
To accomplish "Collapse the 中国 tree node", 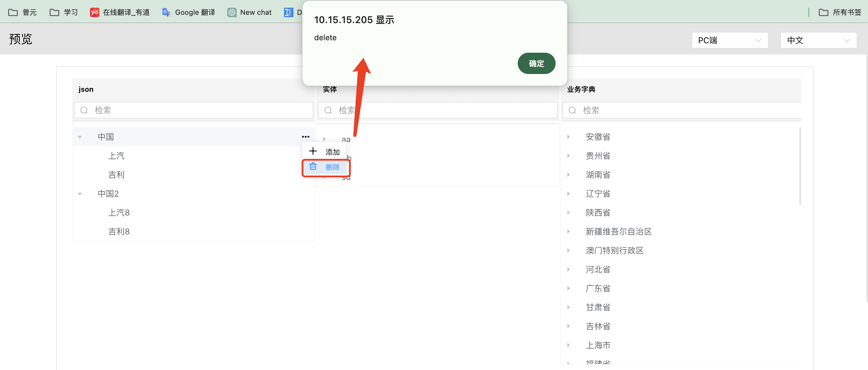I will tap(80, 137).
